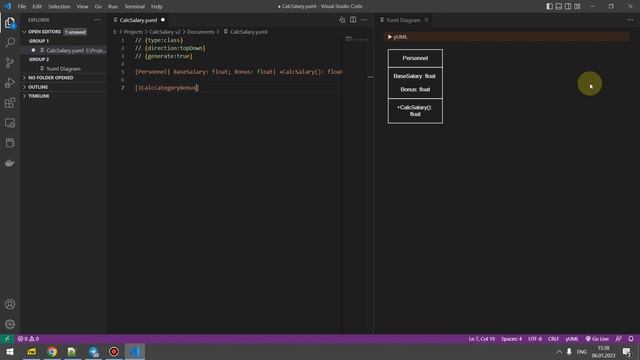Open more actions for Yuml Diagram panel

pyautogui.click(x=631, y=20)
